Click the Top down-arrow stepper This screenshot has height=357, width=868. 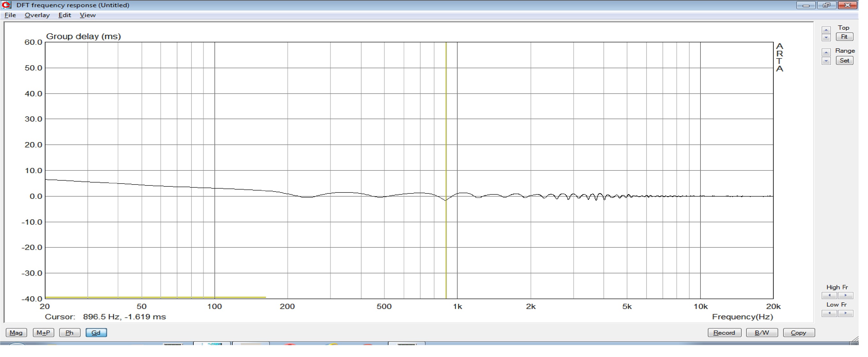click(x=826, y=37)
